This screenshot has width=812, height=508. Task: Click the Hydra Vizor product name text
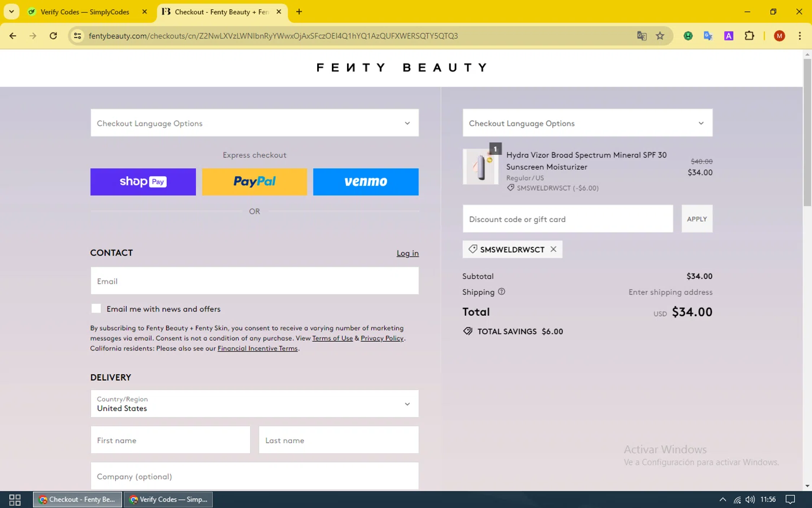point(586,161)
